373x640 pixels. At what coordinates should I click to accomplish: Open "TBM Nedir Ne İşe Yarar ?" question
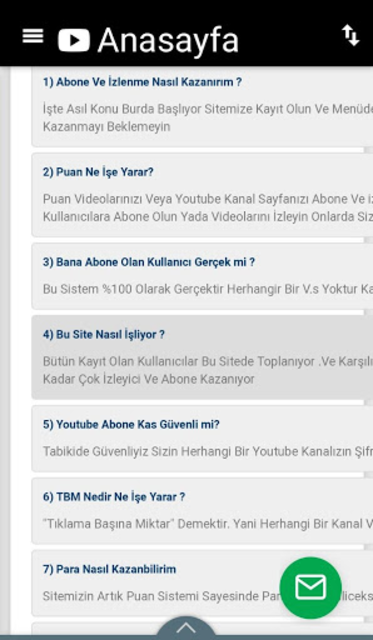[114, 497]
